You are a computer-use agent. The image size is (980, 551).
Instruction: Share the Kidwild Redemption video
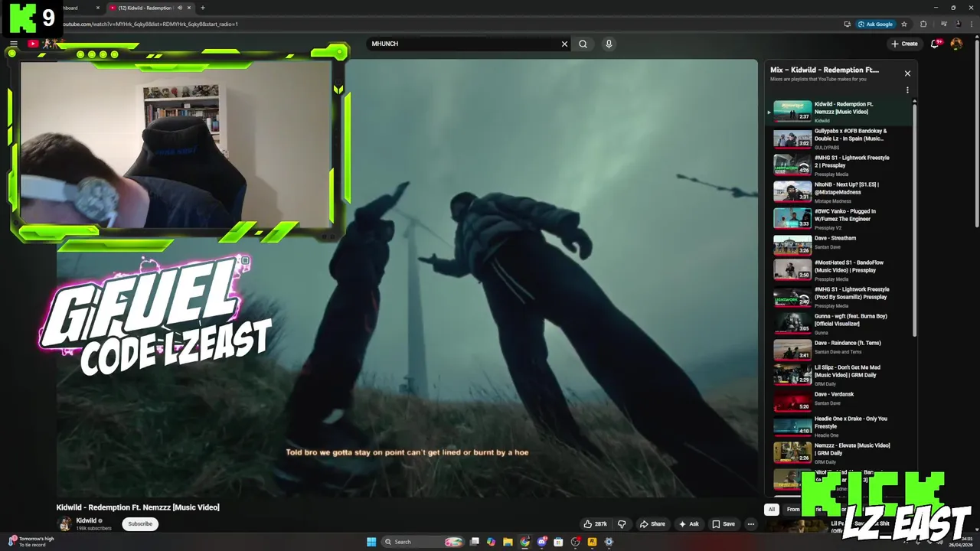point(652,524)
